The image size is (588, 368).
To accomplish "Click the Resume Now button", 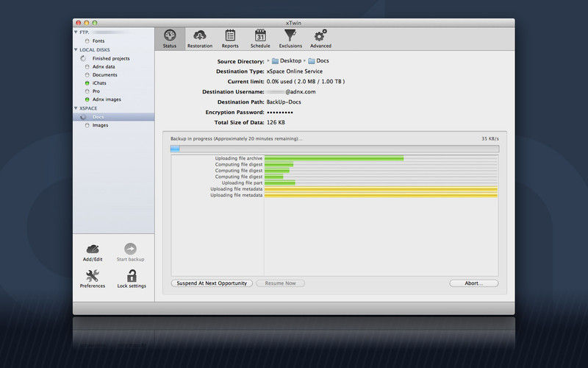I will 280,283.
